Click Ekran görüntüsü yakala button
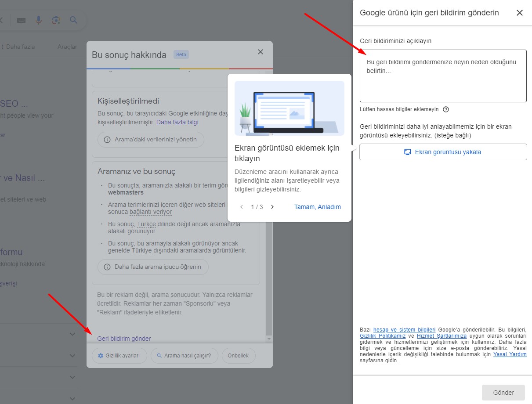Image resolution: width=532 pixels, height=404 pixels. [443, 152]
